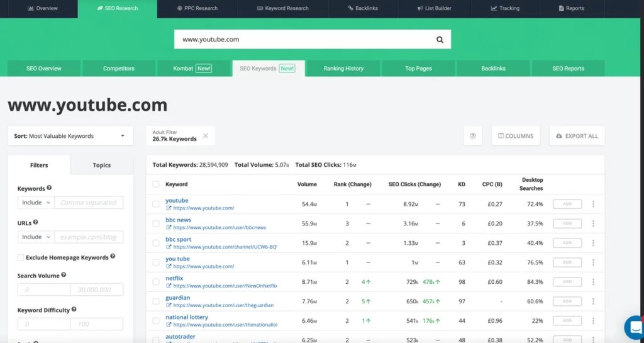Show help tooltip for Keyword Difficulty

pos(74,309)
